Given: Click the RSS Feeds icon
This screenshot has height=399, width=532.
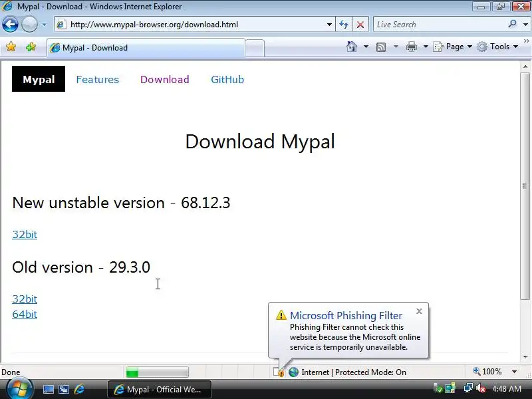Looking at the screenshot, I should coord(381,47).
